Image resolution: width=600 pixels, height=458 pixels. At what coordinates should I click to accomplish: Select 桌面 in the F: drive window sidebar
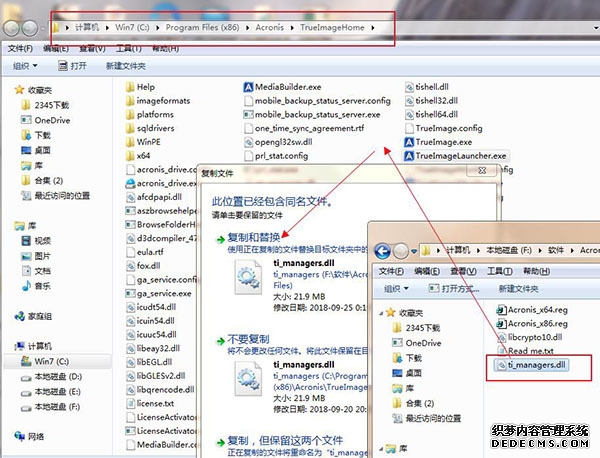click(407, 373)
